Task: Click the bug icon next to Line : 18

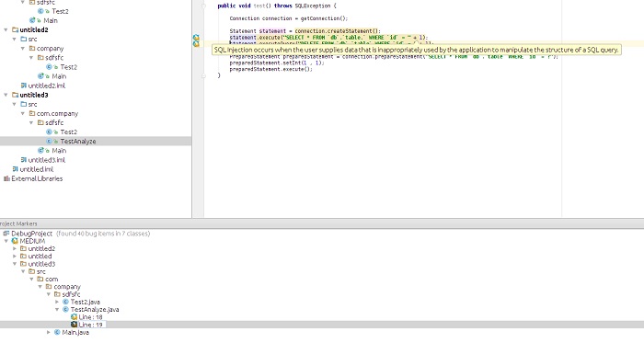Action: (x=74, y=316)
